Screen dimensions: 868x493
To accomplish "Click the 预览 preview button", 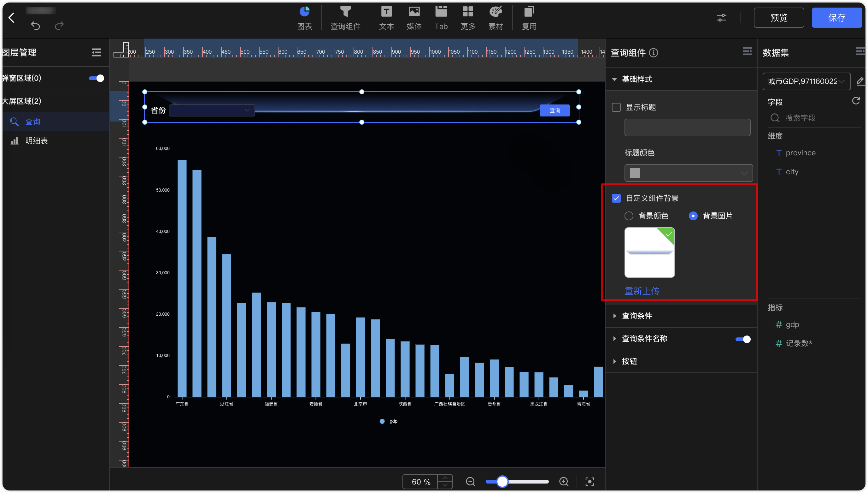I will [x=778, y=18].
